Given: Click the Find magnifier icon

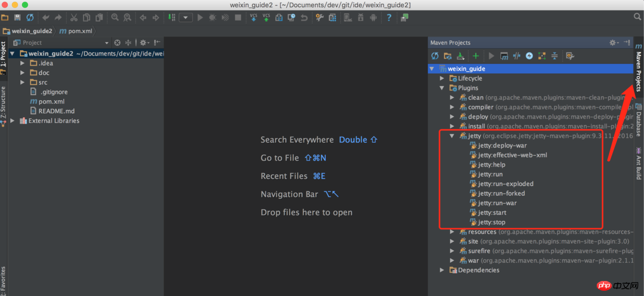Looking at the screenshot, I should [115, 18].
